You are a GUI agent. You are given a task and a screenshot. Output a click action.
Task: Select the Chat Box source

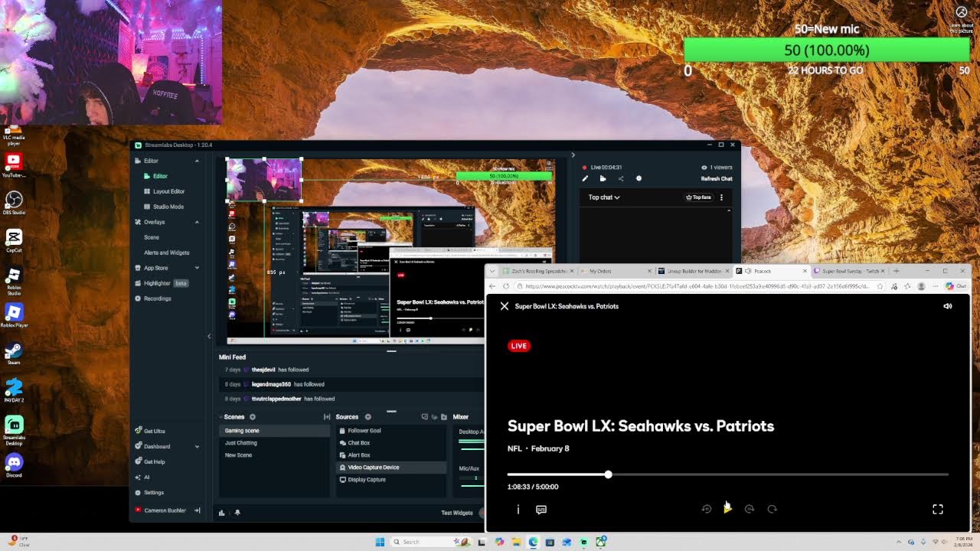pyautogui.click(x=391, y=443)
